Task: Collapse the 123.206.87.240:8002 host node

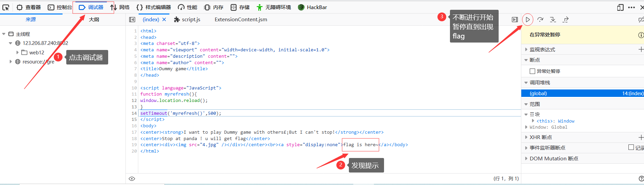Action: click(10, 43)
